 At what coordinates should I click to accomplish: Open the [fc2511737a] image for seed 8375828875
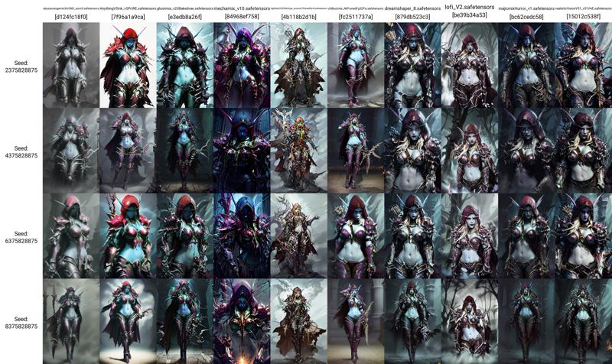point(356,321)
